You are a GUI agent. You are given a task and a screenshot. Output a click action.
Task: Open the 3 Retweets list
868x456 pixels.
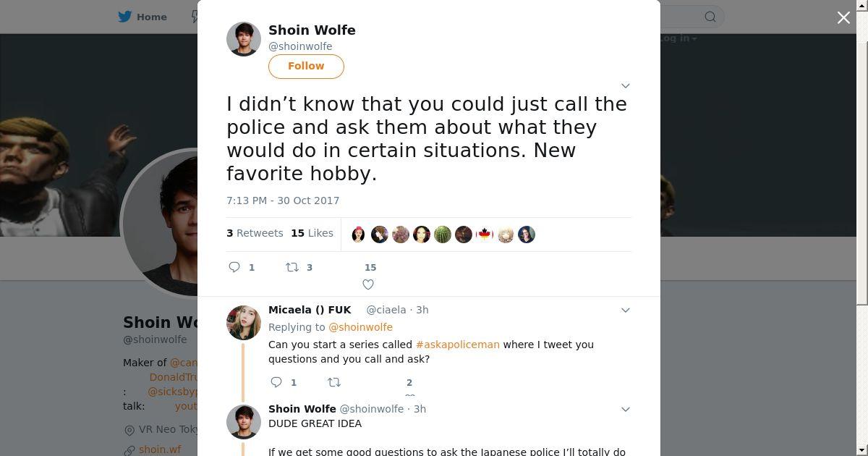(255, 233)
